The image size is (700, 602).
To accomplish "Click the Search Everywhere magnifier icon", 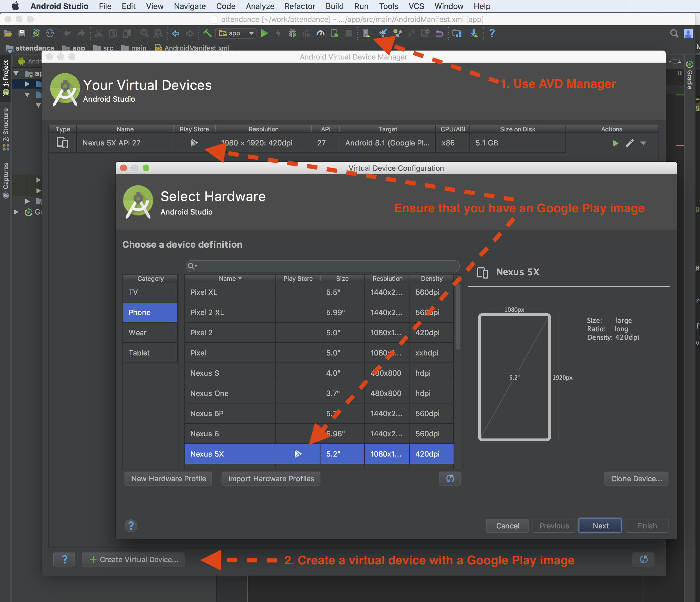I will 674,33.
